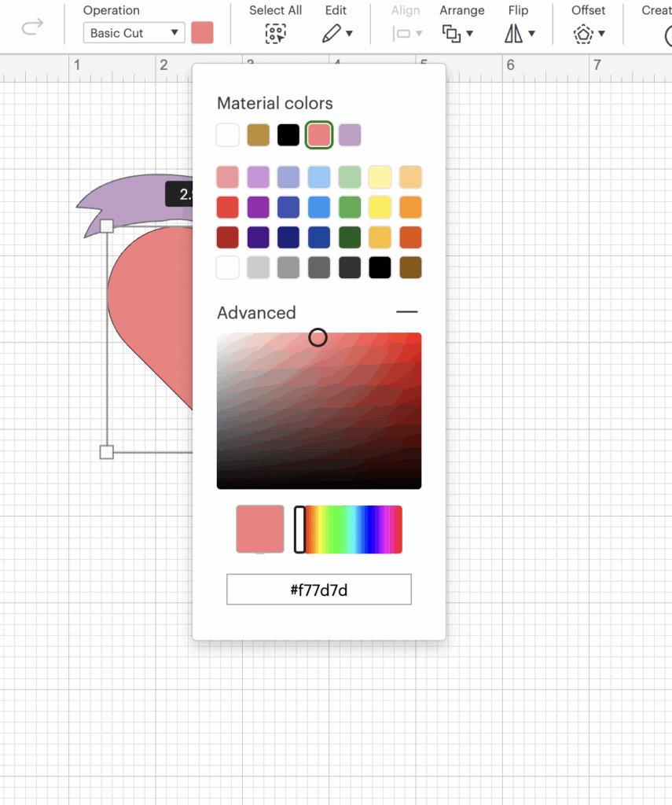Collapse the Advanced color section
This screenshot has width=672, height=805.
406,312
